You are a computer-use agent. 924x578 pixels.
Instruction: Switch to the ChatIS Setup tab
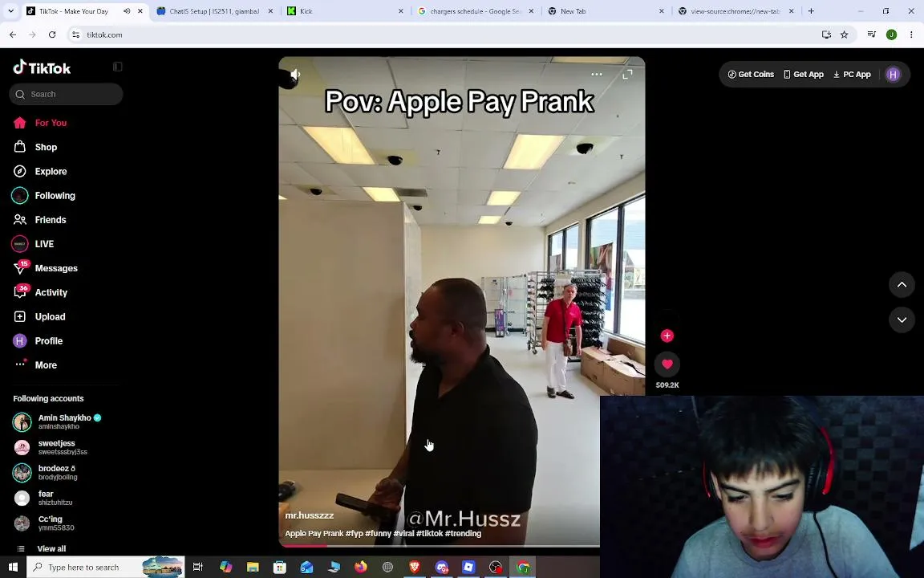pyautogui.click(x=214, y=11)
